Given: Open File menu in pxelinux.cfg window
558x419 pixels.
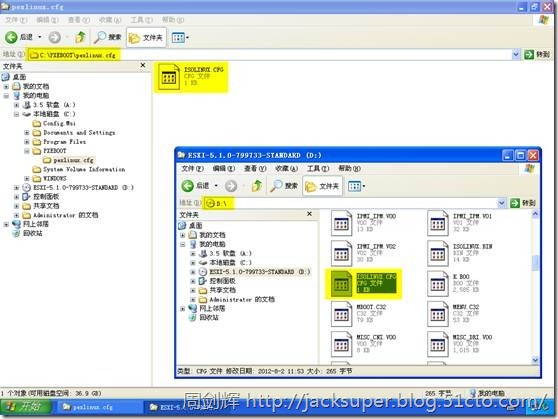Looking at the screenshot, I should pyautogui.click(x=16, y=20).
